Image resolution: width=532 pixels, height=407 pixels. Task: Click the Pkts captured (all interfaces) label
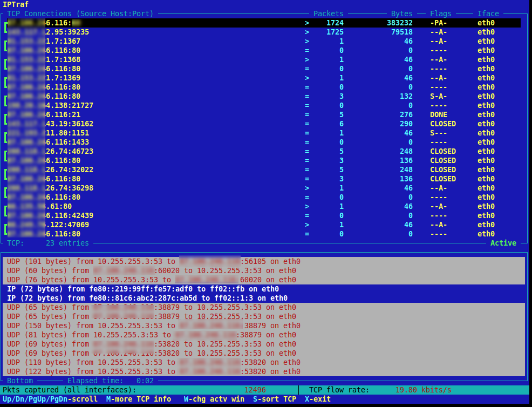pos(69,390)
